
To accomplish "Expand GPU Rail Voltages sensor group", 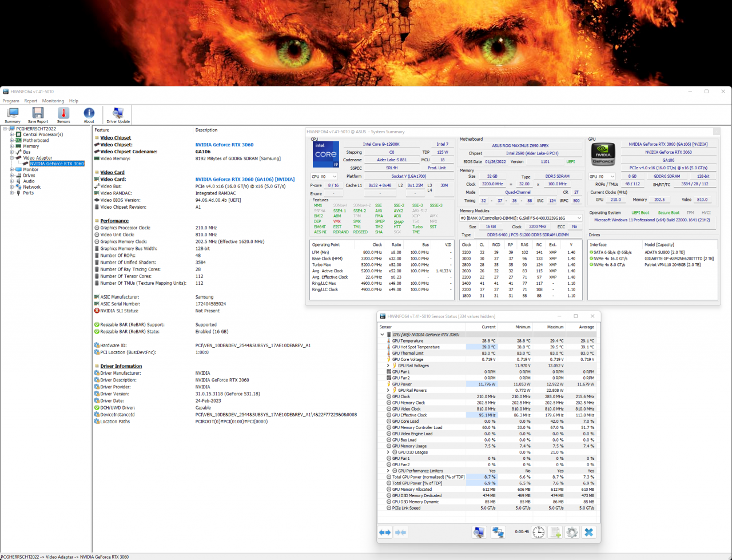I will click(x=388, y=366).
